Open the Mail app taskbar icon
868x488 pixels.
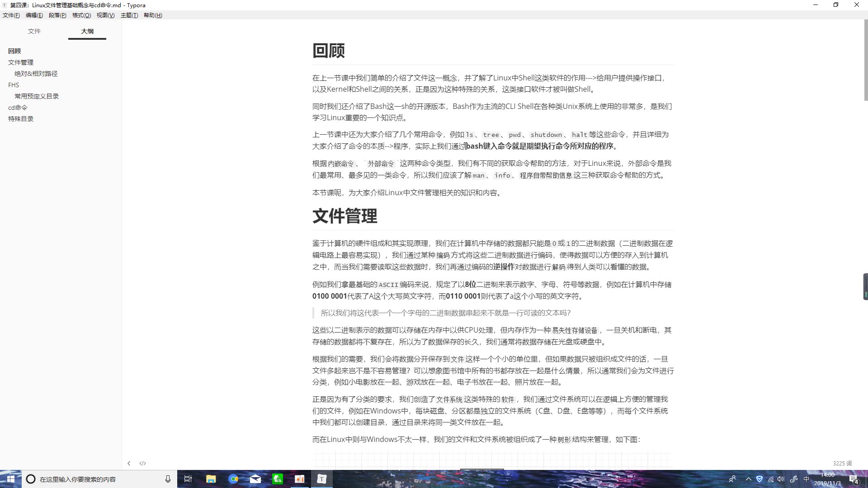point(255,479)
